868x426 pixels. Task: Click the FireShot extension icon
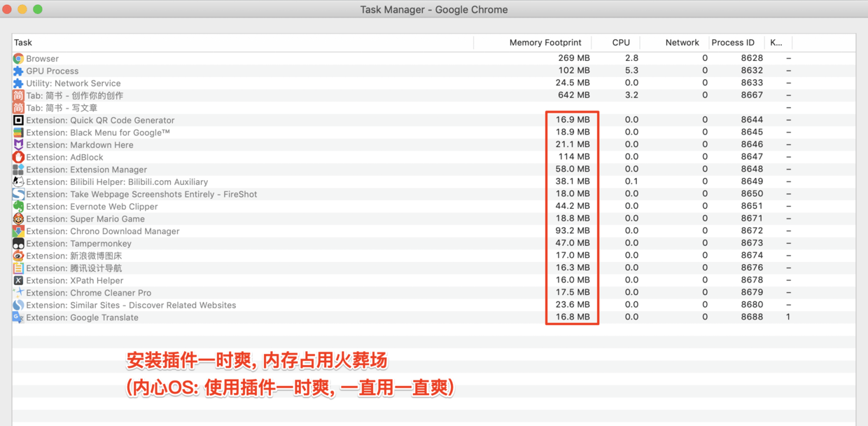point(18,194)
